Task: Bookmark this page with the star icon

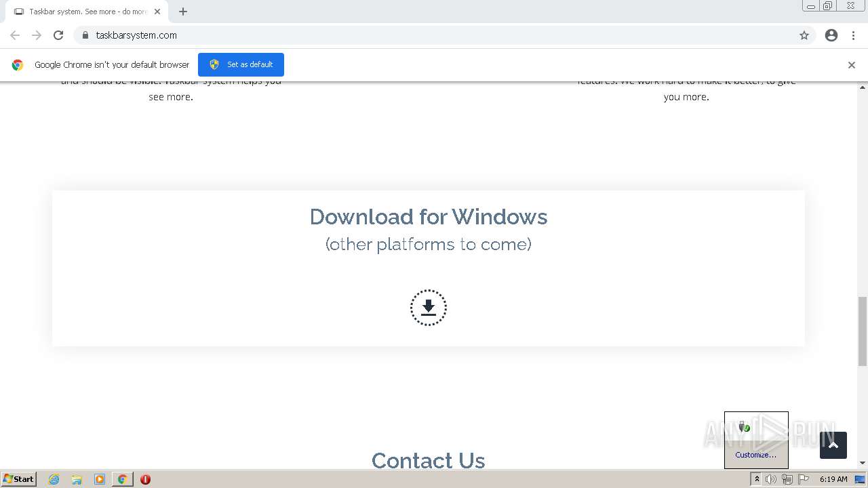Action: tap(804, 35)
